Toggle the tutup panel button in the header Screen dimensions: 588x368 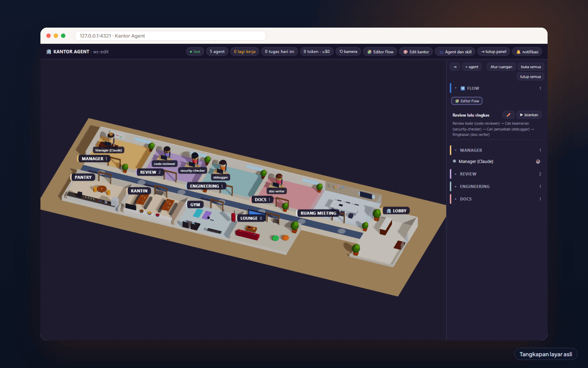494,52
